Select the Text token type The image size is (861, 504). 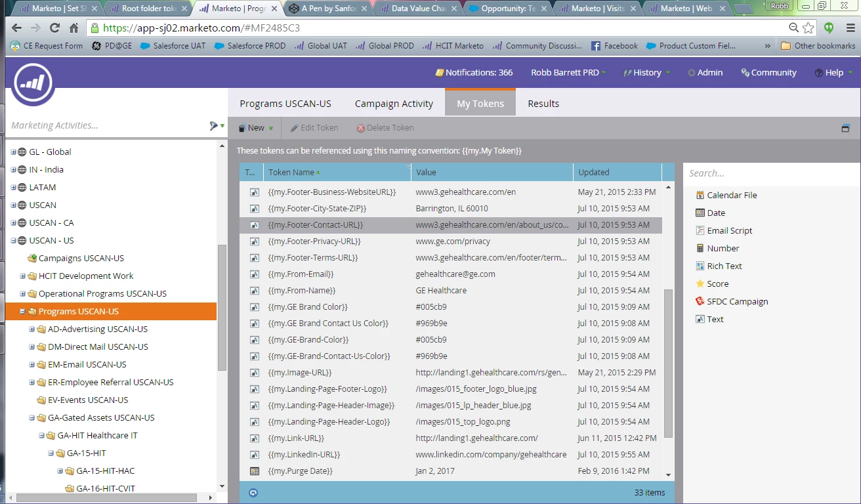coord(709,319)
